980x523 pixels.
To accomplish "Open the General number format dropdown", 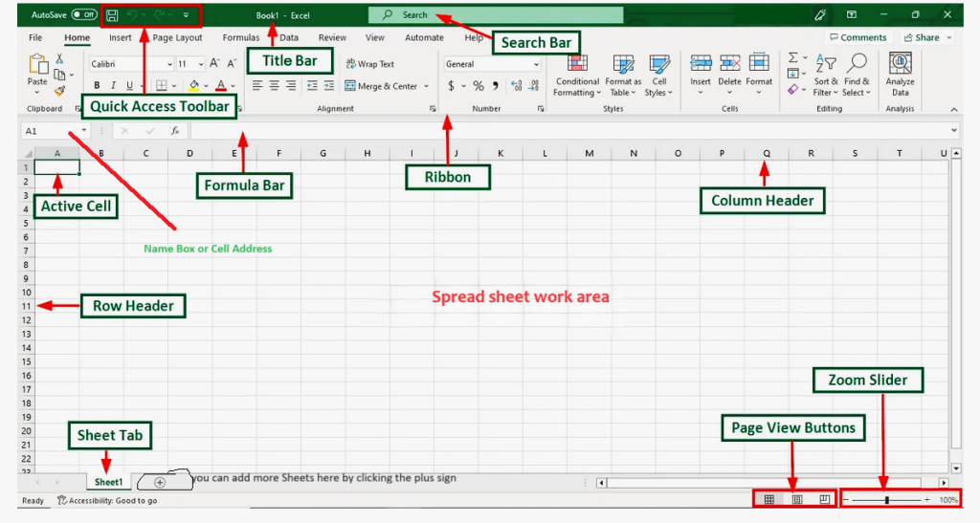I will [536, 64].
